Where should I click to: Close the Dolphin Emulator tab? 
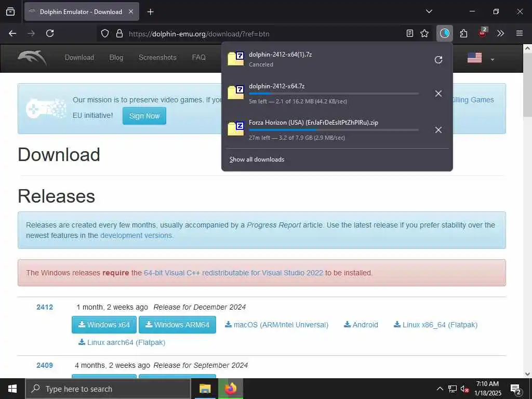click(131, 11)
